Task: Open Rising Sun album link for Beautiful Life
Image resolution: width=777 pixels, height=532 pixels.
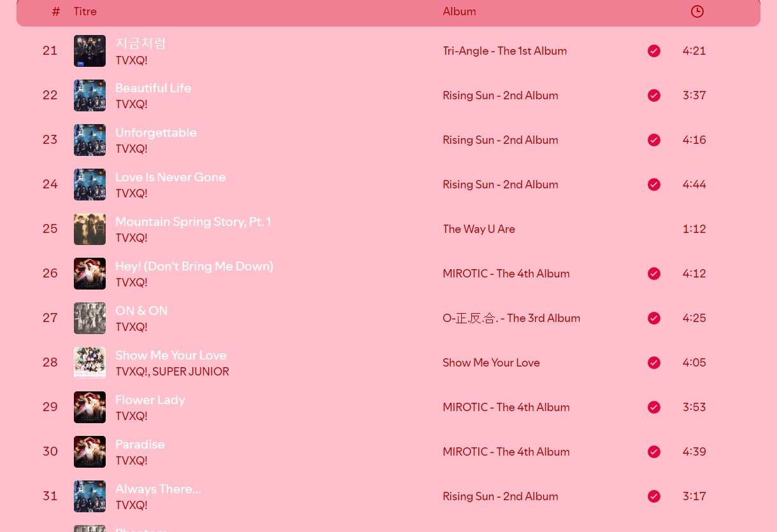Action: (x=501, y=95)
